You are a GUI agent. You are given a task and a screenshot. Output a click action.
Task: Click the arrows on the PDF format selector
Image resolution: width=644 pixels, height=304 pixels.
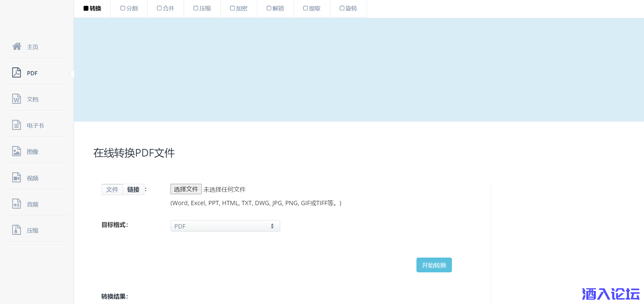(272, 226)
